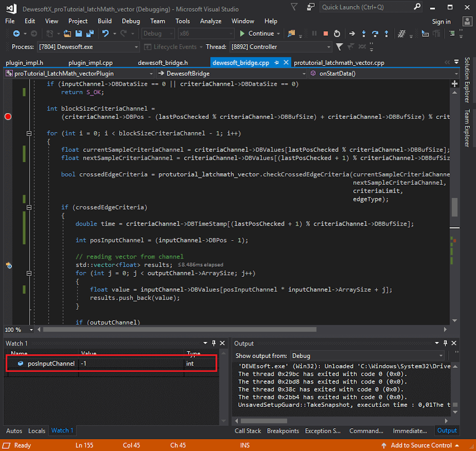Click Continue to resume debugging
Viewport: 476px width, 451px height.
click(257, 33)
